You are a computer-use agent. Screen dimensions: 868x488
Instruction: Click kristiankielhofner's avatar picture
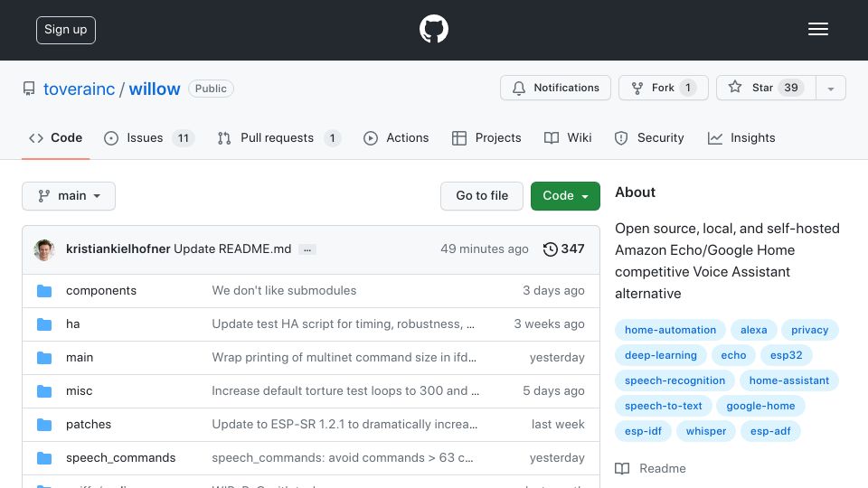coord(43,249)
